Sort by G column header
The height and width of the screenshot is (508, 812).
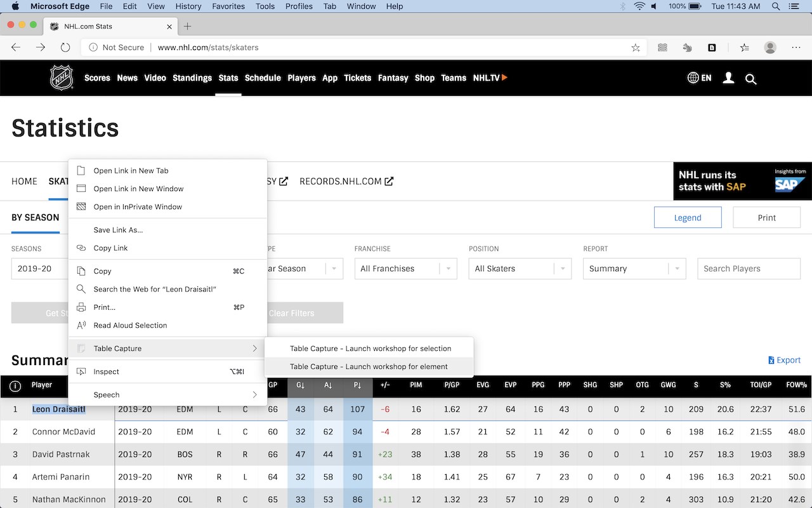(x=300, y=385)
